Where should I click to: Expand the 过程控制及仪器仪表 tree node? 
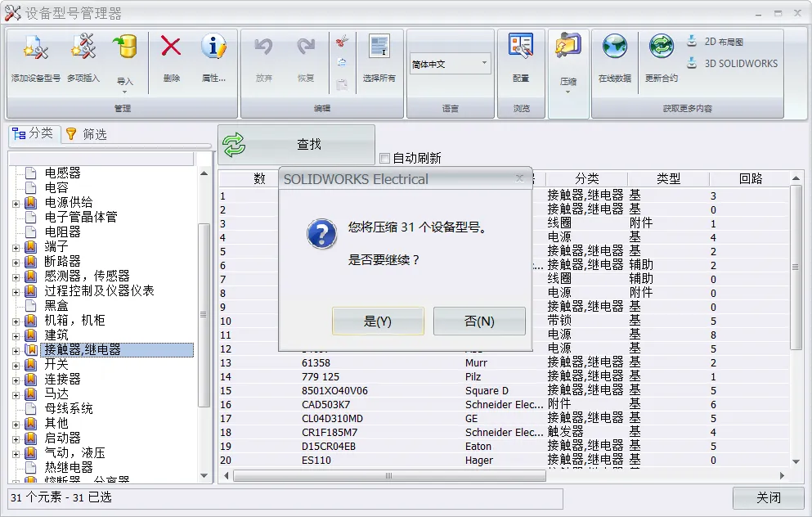[x=16, y=292]
